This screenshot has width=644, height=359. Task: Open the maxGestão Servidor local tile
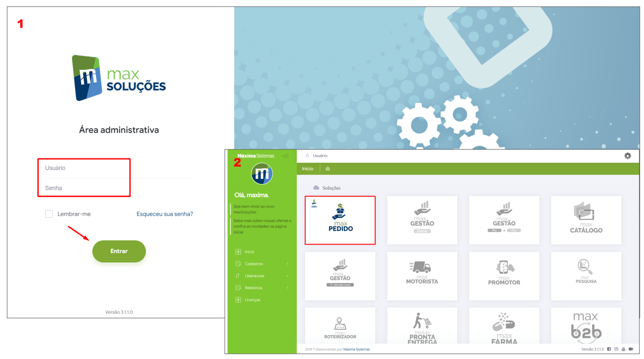point(340,275)
